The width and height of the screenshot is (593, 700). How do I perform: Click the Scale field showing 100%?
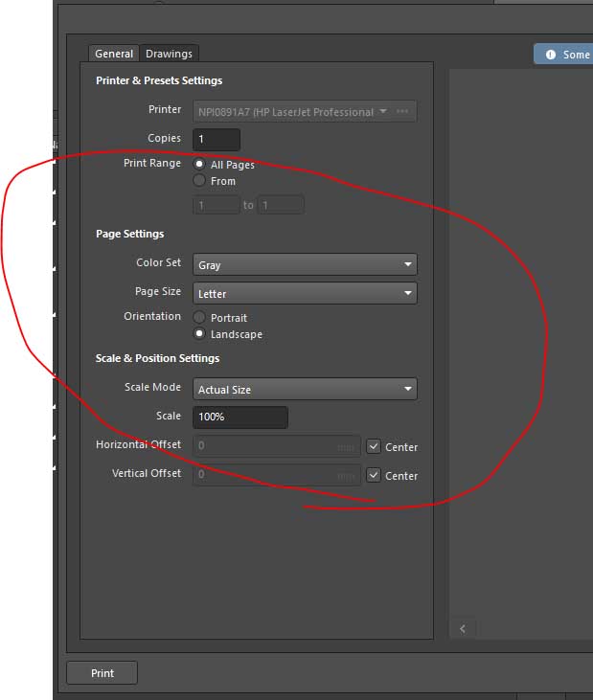click(x=239, y=418)
